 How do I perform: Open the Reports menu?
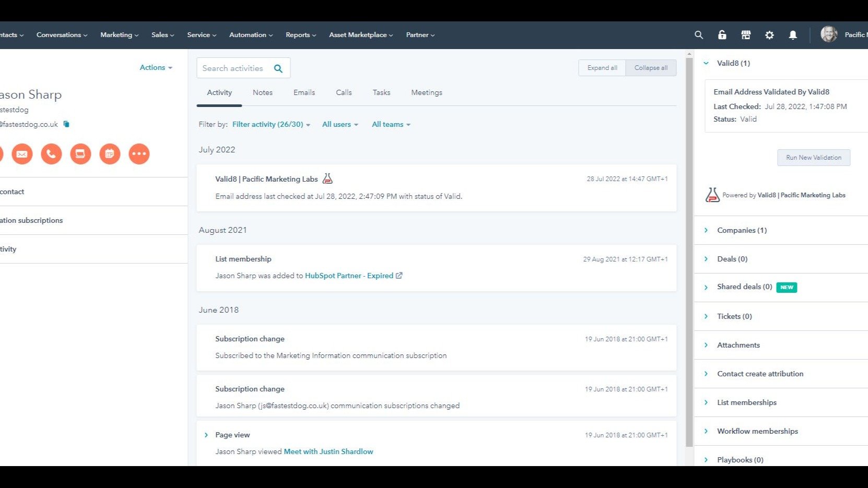click(300, 35)
